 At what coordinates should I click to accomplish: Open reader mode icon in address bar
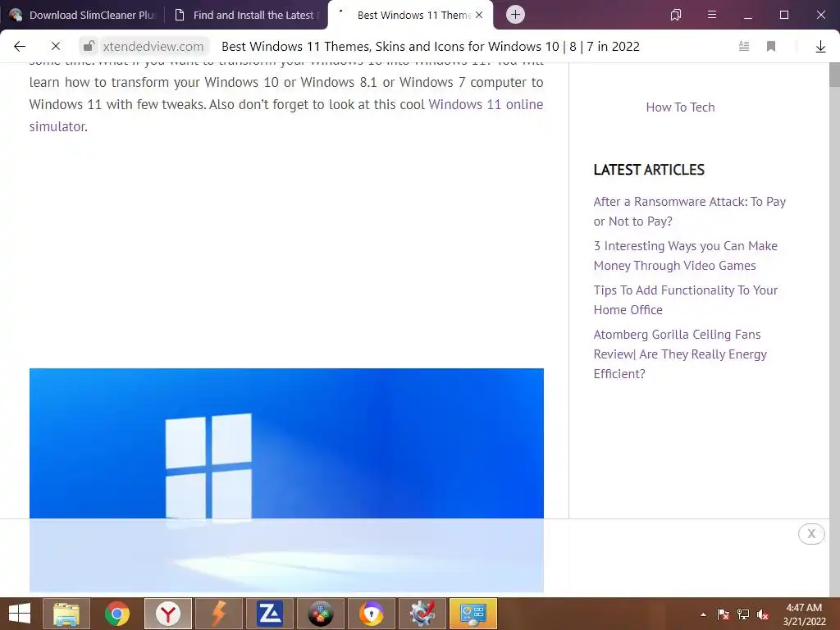744,47
